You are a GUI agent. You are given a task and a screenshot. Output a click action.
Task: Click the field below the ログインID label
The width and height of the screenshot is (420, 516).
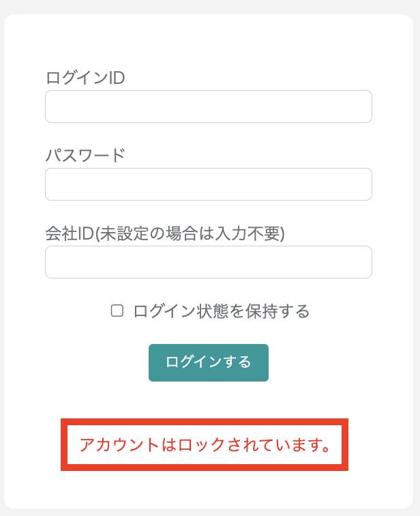tap(208, 106)
